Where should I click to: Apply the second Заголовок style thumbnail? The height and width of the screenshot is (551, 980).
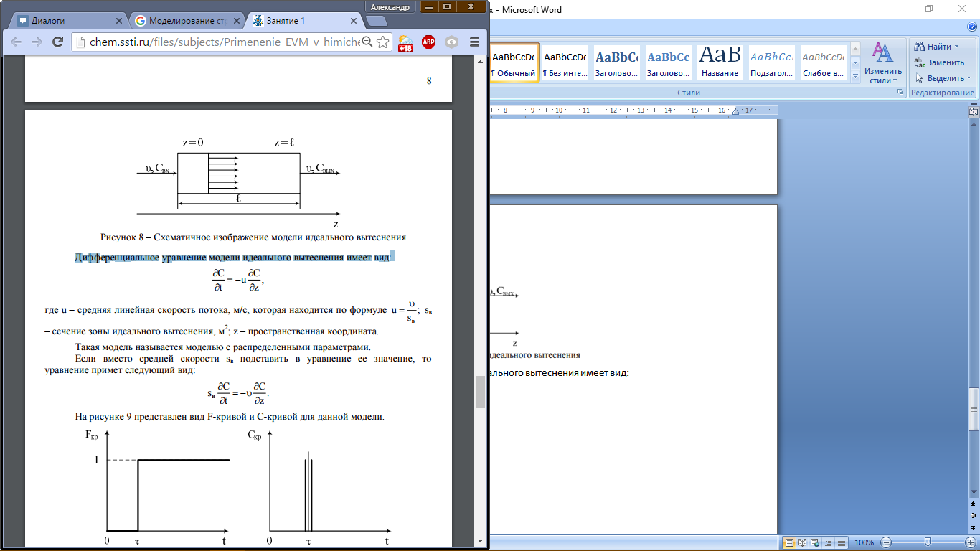pos(668,63)
